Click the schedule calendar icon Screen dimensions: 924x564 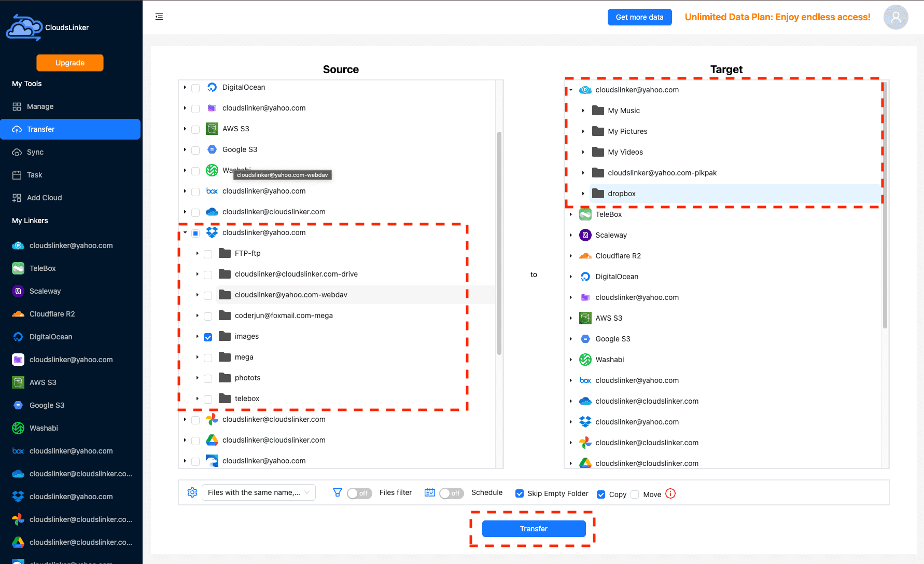click(x=430, y=492)
